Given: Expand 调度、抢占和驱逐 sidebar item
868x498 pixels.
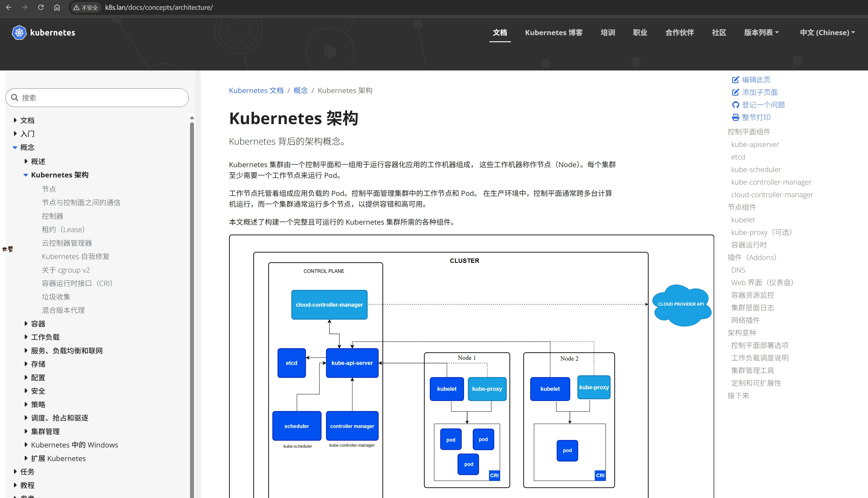Looking at the screenshot, I should pyautogui.click(x=26, y=418).
